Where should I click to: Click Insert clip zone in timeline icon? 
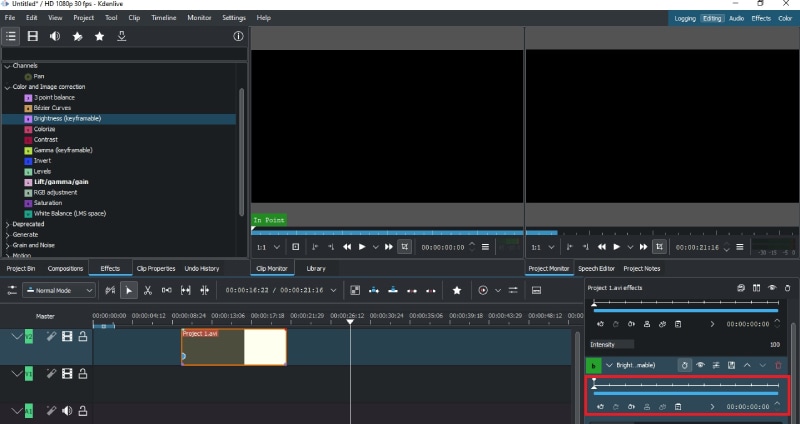click(374, 290)
